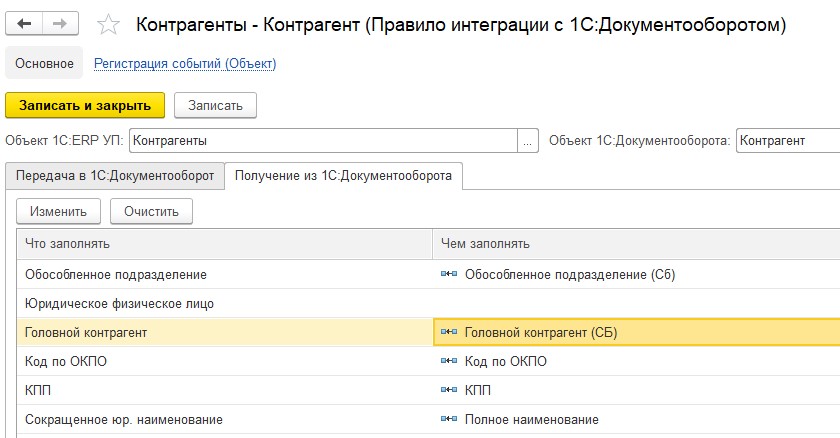The height and width of the screenshot is (438, 840).
Task: Go forward with the right arrow button
Action: click(x=61, y=24)
